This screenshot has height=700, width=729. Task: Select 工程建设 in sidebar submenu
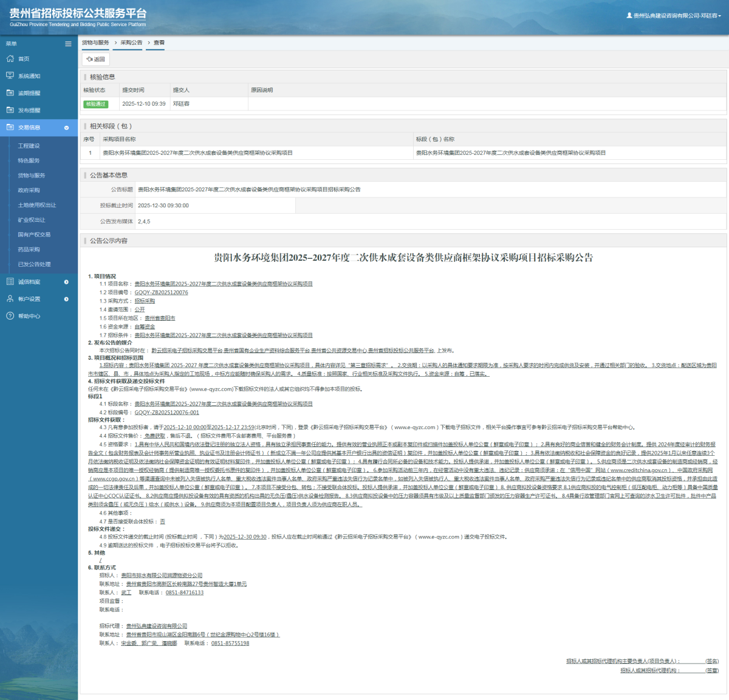29,146
